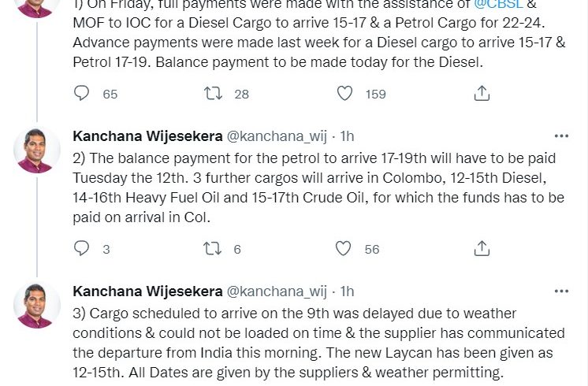The height and width of the screenshot is (386, 588).
Task: Share the first tweet about Diesel Cargo
Action: [x=481, y=94]
